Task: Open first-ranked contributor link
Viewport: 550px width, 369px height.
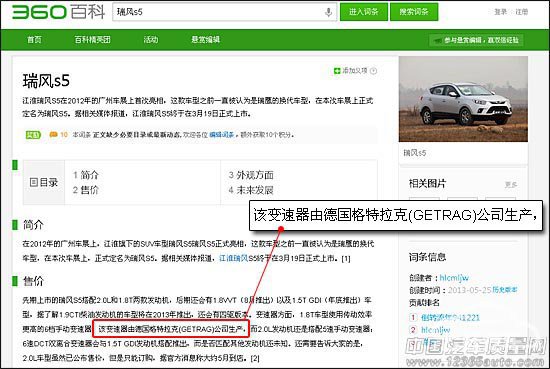Action: point(450,318)
